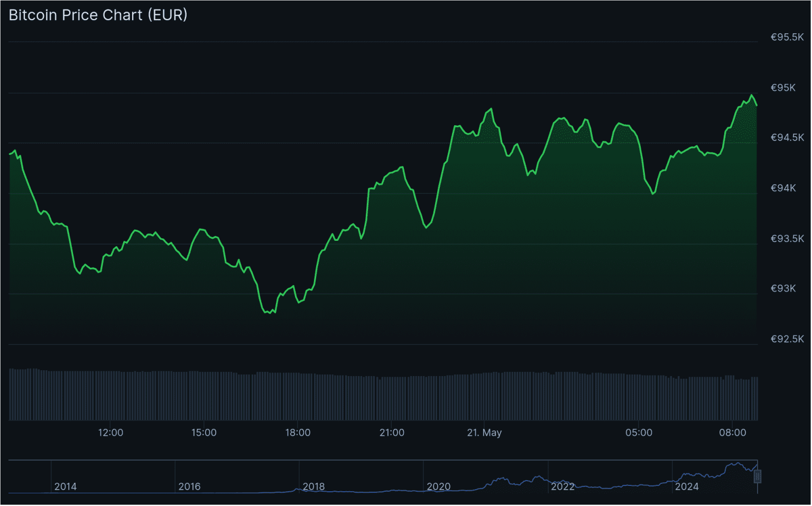
Task: Click the €95.5K price axis label
Action: [x=786, y=38]
